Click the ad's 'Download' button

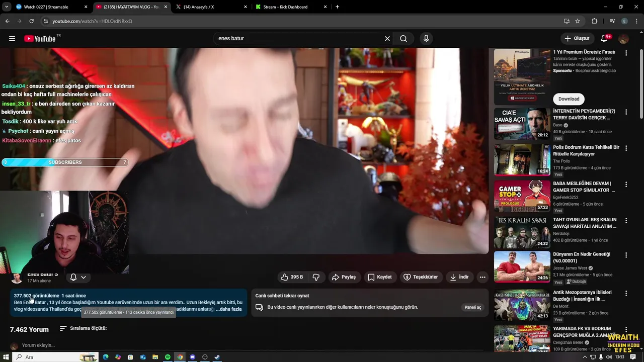pyautogui.click(x=569, y=99)
